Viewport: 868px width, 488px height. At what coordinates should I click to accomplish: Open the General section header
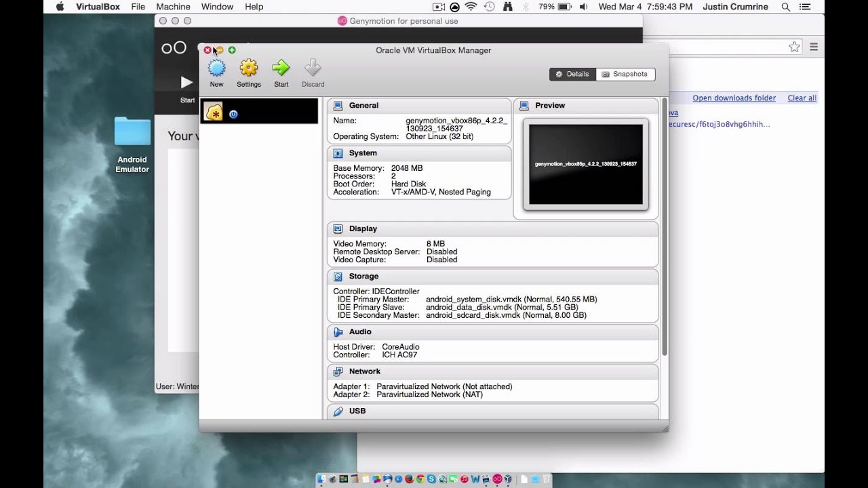[x=419, y=106]
